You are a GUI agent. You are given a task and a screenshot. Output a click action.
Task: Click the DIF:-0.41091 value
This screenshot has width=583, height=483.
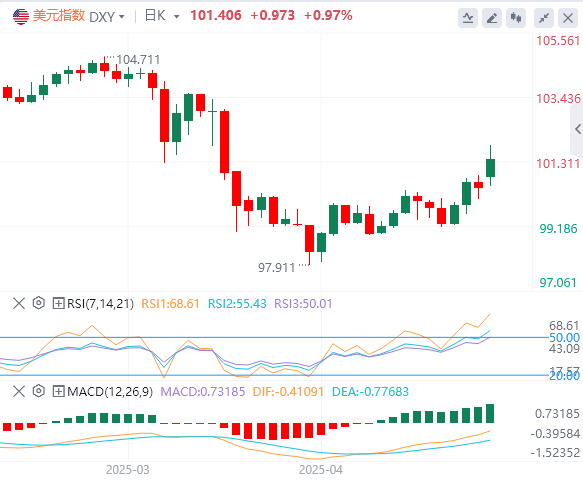coord(288,392)
